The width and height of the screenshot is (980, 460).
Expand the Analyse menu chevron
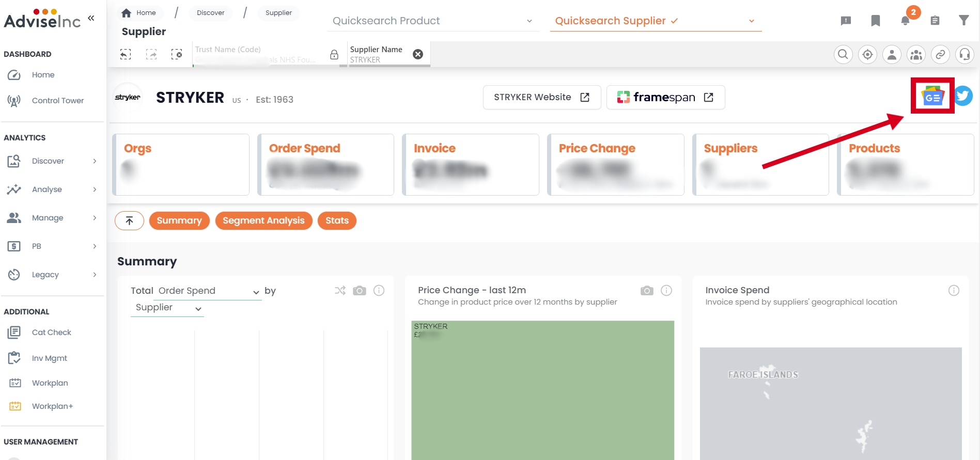point(95,189)
